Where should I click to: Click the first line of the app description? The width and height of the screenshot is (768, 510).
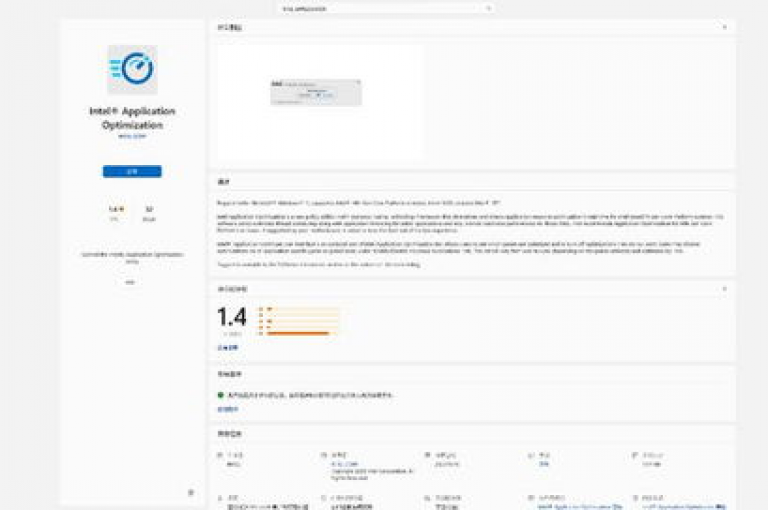[359, 203]
